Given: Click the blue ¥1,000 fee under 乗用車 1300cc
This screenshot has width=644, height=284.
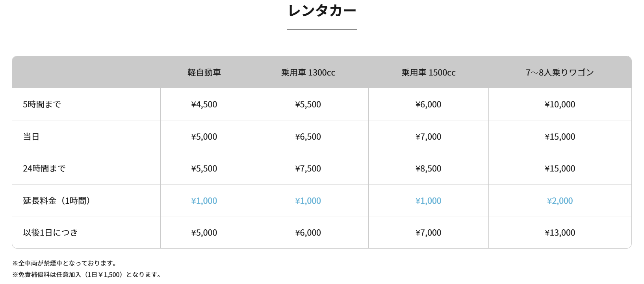Looking at the screenshot, I should pos(308,201).
